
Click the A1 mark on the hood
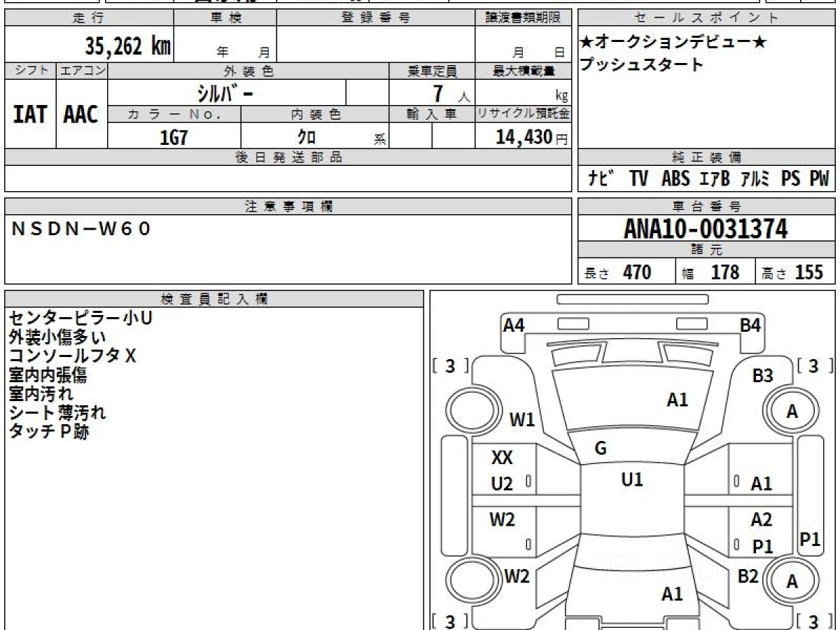[x=678, y=400]
